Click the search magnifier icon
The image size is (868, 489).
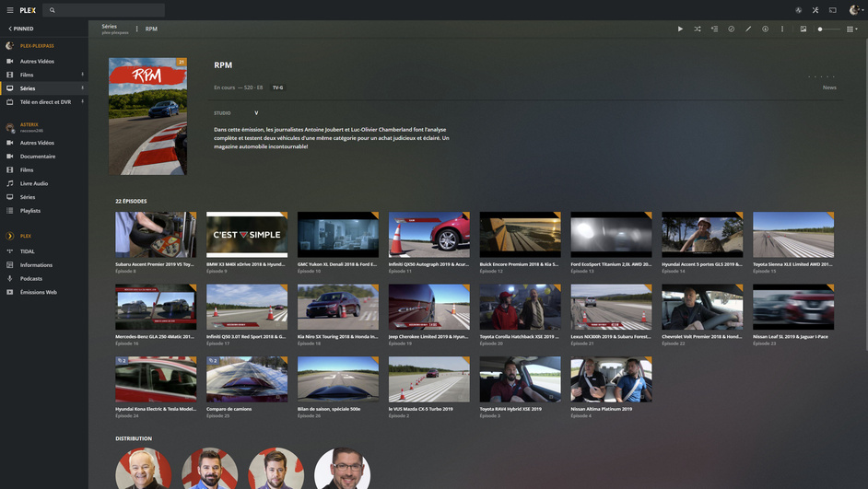(x=52, y=10)
